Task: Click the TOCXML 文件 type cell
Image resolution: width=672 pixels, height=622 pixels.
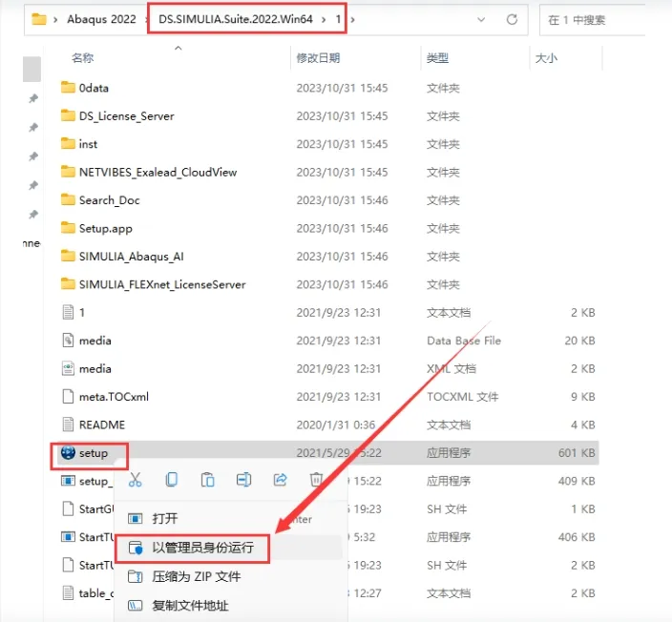Action: (x=462, y=397)
